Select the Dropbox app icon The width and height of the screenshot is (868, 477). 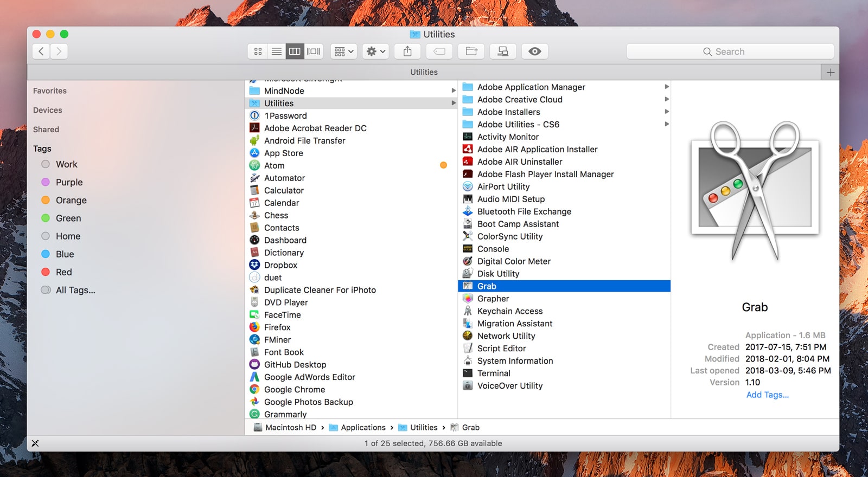point(254,265)
